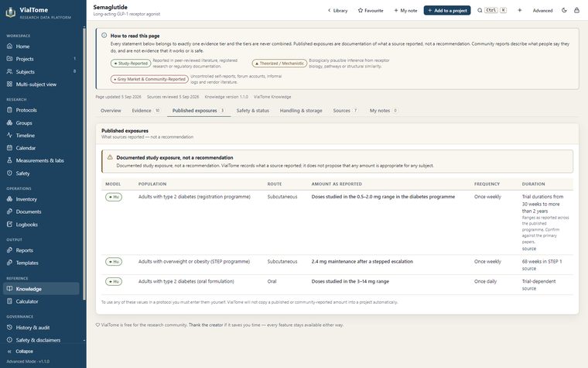Collapse the sidebar
The height and width of the screenshot is (368, 588).
tap(20, 352)
